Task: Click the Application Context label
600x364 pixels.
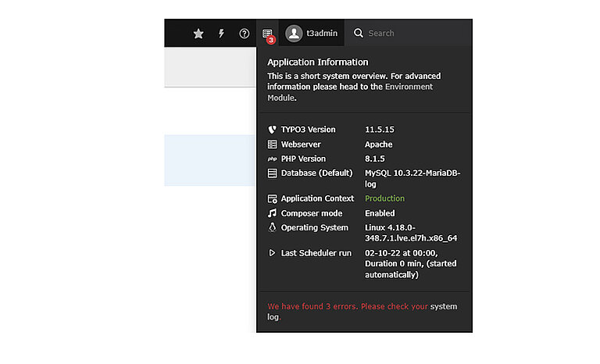Action: pyautogui.click(x=318, y=198)
